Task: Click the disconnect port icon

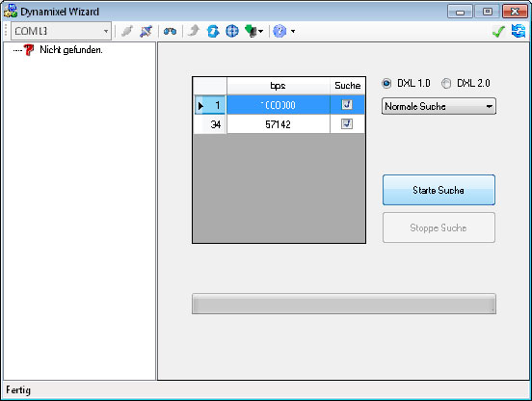Action: click(x=146, y=31)
